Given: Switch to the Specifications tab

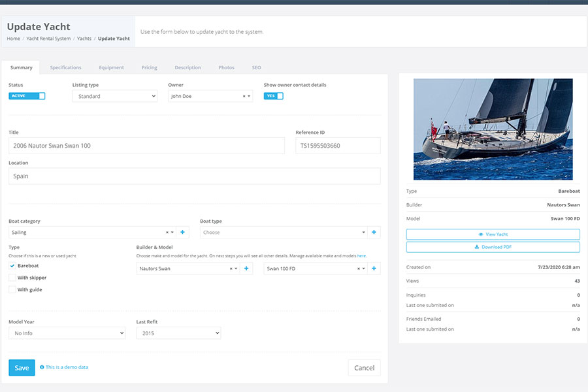Looking at the screenshot, I should [65, 67].
